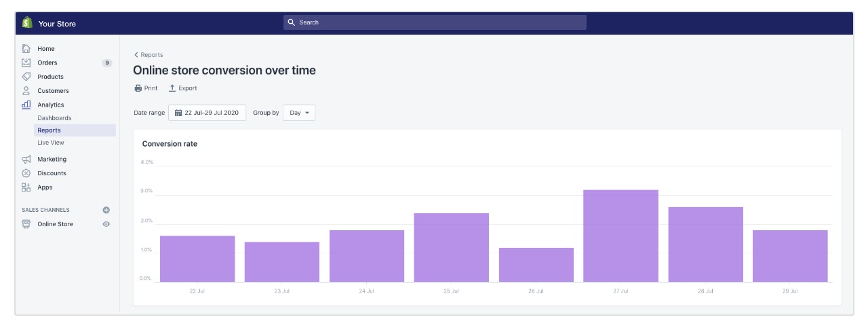
Task: Click the 26 Jul bar
Action: (536, 265)
